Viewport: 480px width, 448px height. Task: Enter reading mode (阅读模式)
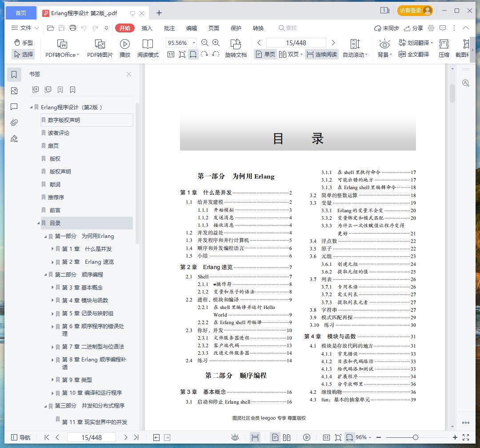[148, 48]
